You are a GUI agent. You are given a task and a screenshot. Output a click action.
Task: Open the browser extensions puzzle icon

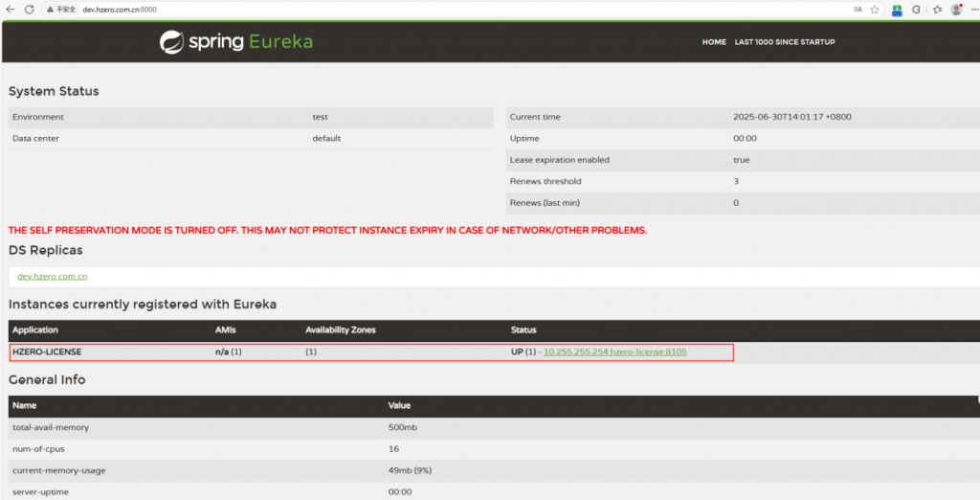(916, 9)
